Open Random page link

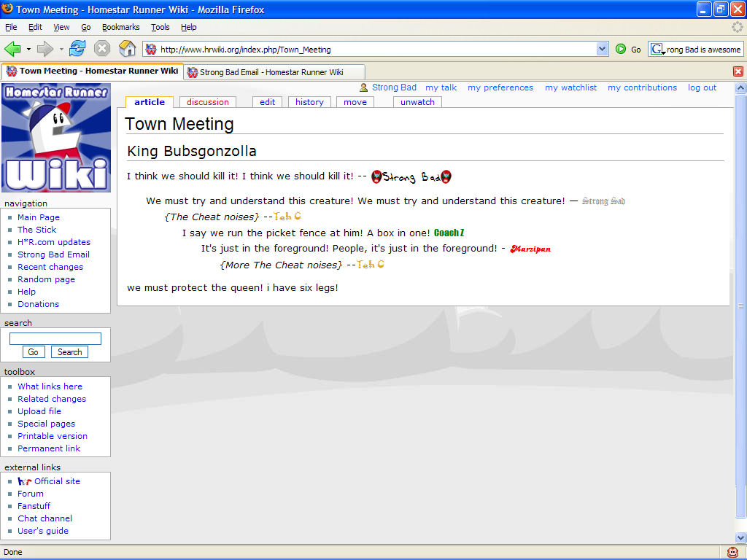click(x=46, y=279)
